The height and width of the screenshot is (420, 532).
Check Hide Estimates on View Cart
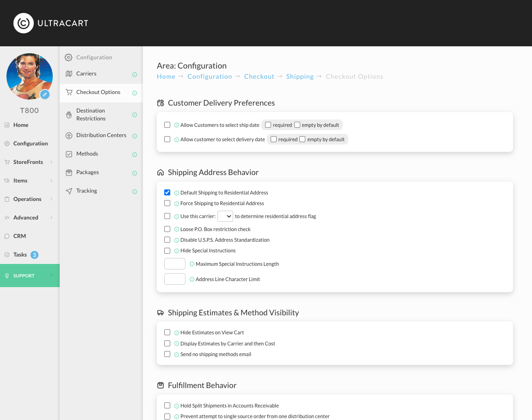tap(167, 332)
